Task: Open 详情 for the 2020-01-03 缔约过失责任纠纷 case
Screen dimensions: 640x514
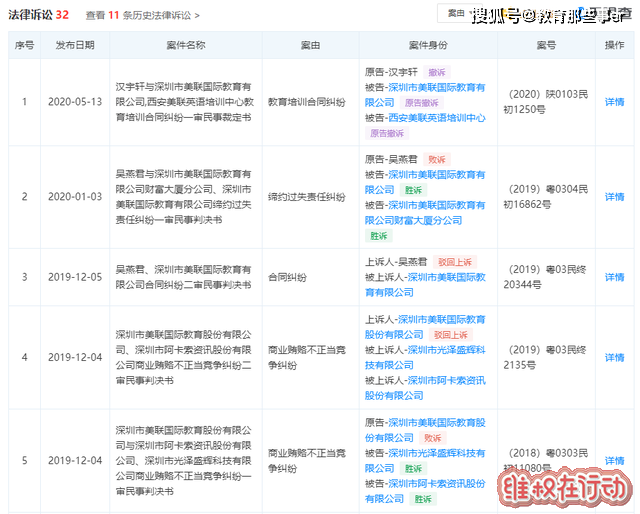Action: click(x=614, y=197)
